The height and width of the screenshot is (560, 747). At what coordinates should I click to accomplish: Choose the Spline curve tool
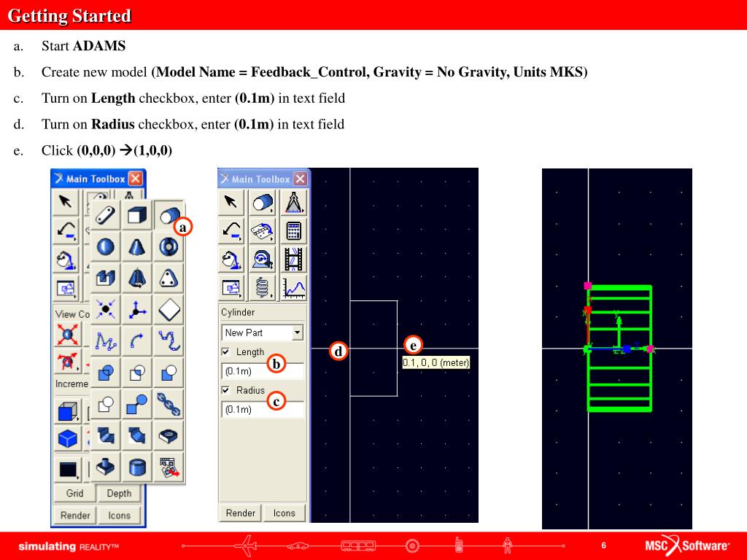pos(169,341)
